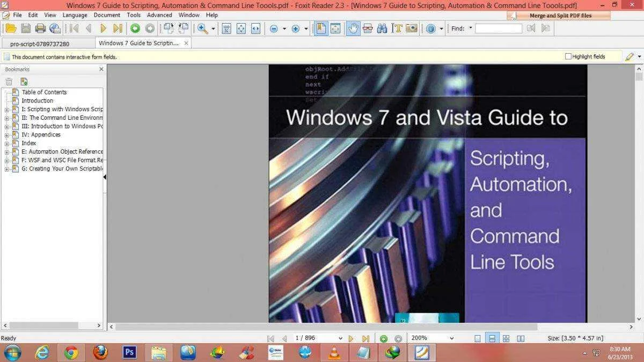The image size is (644, 362).
Task: Expand the 'IV: Appendices' bookmark node
Action: 7,135
